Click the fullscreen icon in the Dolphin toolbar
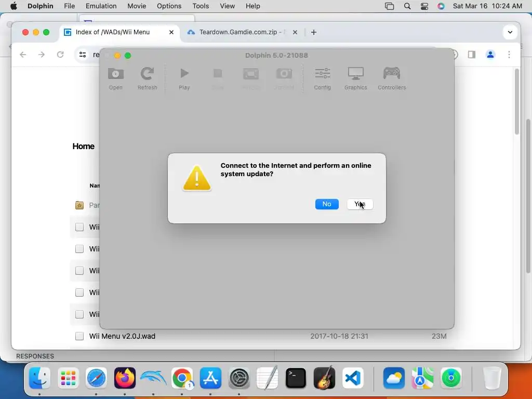532x399 pixels. coord(251,78)
